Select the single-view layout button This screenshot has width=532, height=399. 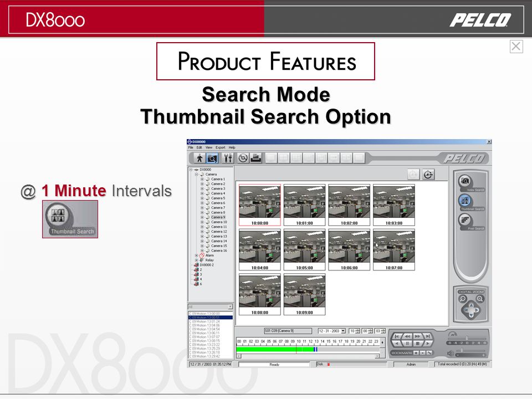[272, 158]
